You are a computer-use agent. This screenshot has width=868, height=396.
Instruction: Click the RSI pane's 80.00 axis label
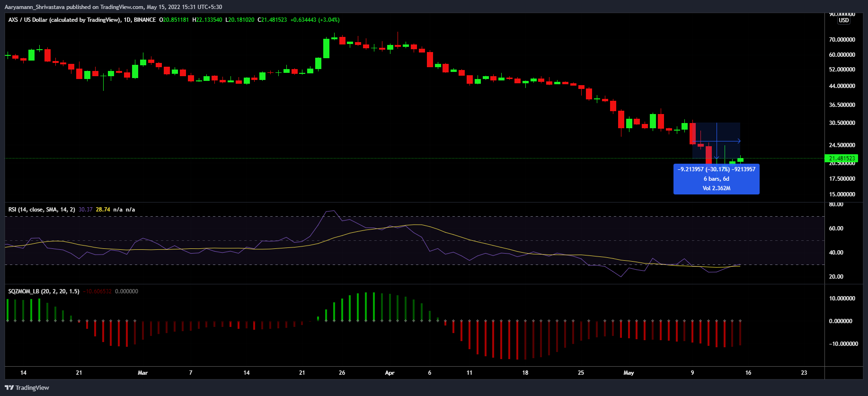[x=836, y=204]
